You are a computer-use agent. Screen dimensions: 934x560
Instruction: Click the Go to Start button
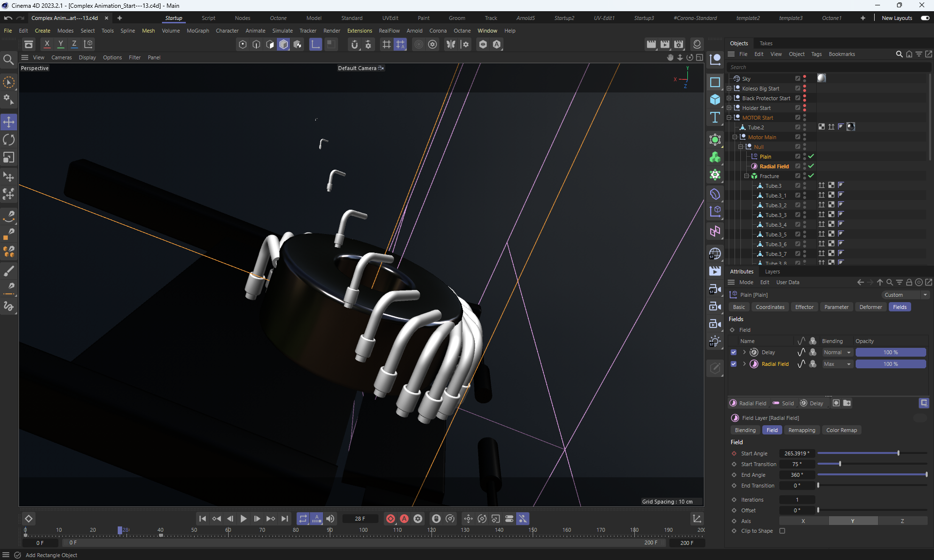202,519
